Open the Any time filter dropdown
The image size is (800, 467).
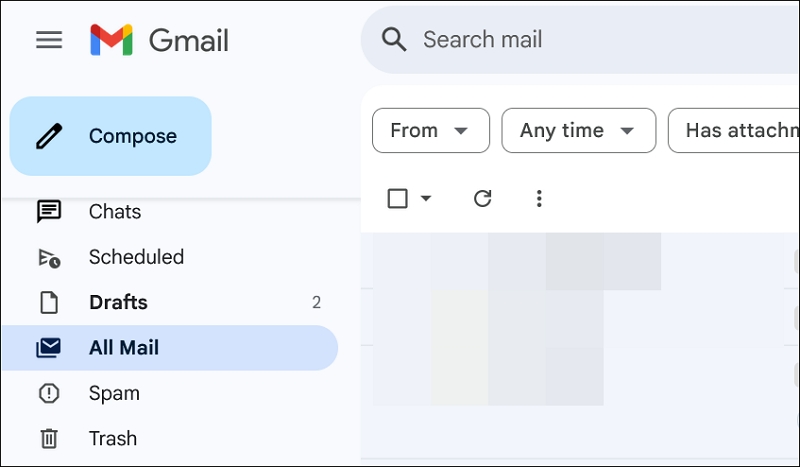(579, 131)
